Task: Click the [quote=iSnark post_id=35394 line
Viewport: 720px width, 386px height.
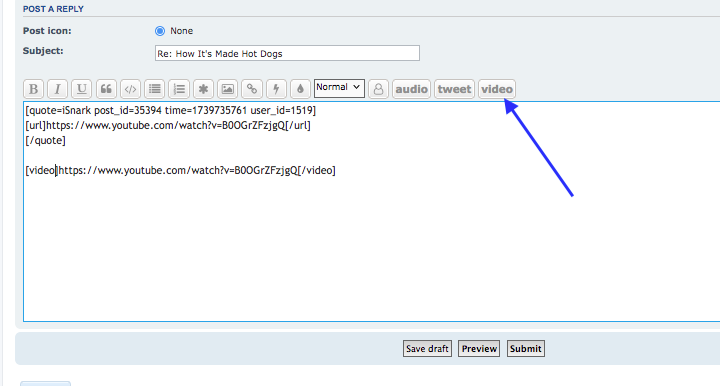Action: (x=171, y=111)
